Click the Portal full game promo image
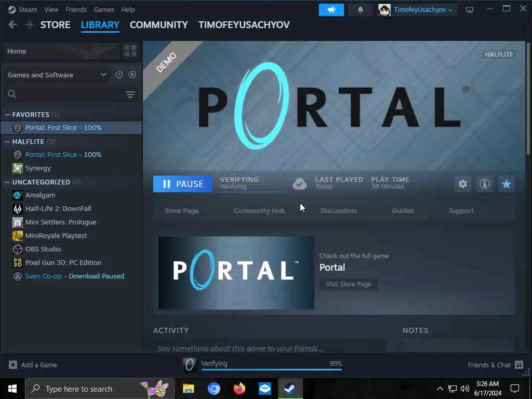Image resolution: width=532 pixels, height=399 pixels. coord(236,273)
